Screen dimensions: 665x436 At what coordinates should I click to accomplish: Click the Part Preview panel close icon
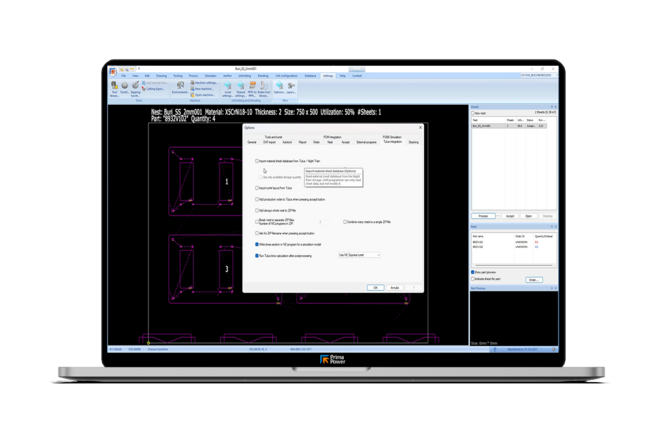pos(556,288)
